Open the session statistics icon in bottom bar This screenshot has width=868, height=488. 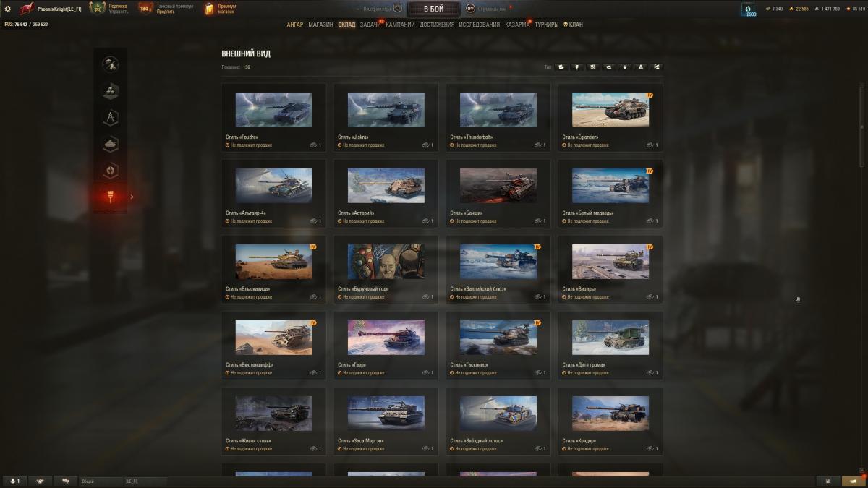[828, 481]
